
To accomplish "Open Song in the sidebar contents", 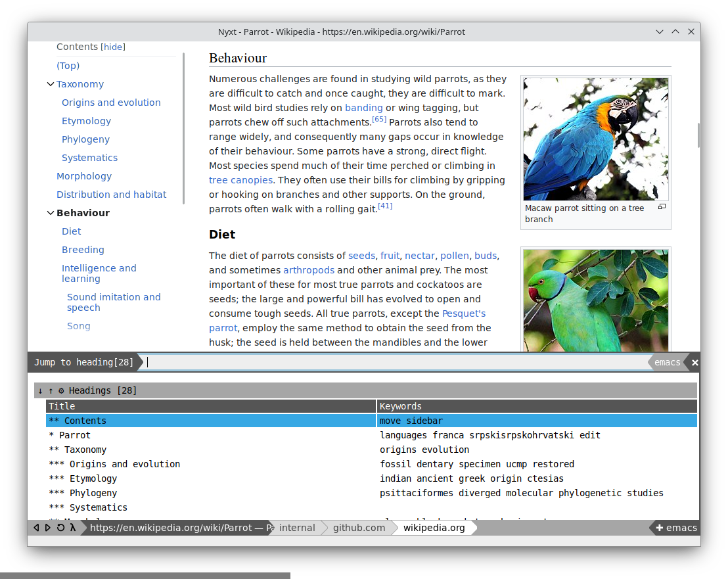I will (x=78, y=326).
